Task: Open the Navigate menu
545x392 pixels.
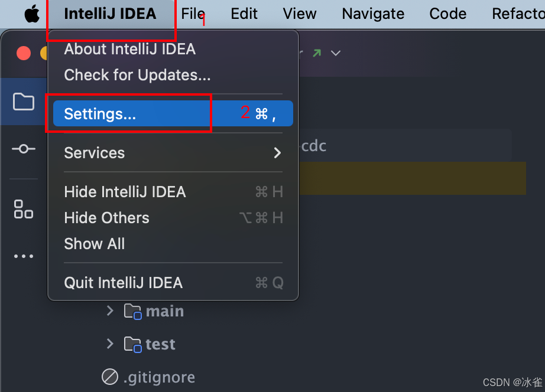Action: click(373, 14)
